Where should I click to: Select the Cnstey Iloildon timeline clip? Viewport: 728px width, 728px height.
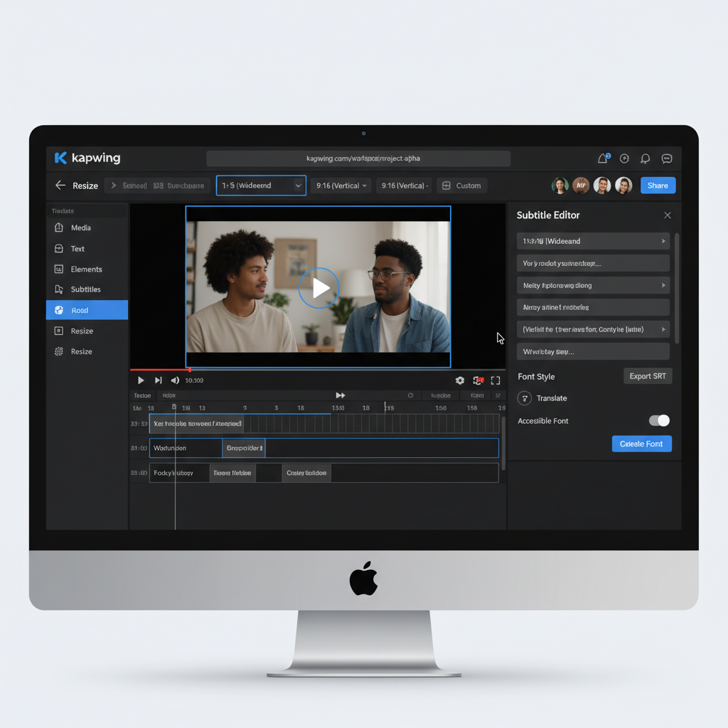[x=306, y=473]
